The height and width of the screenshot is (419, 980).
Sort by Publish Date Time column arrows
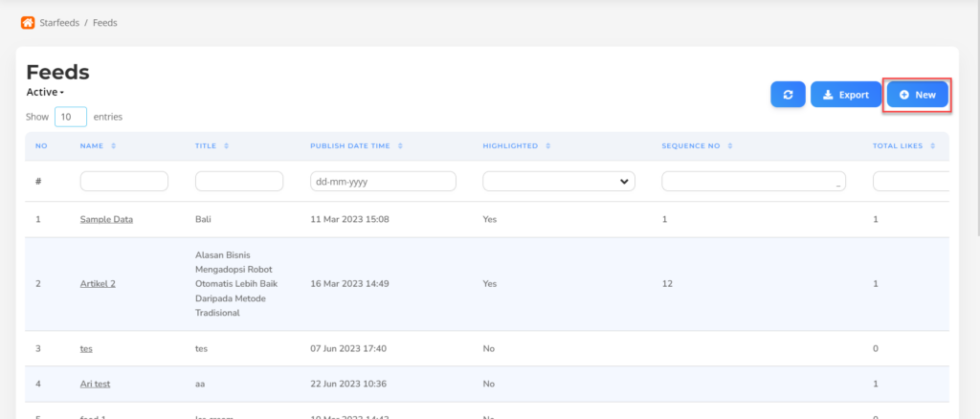[x=400, y=146]
